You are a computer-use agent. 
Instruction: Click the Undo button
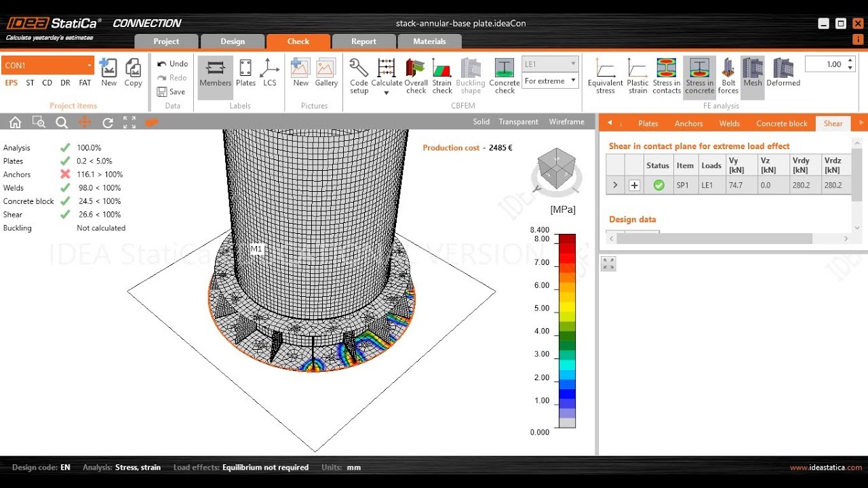click(172, 64)
